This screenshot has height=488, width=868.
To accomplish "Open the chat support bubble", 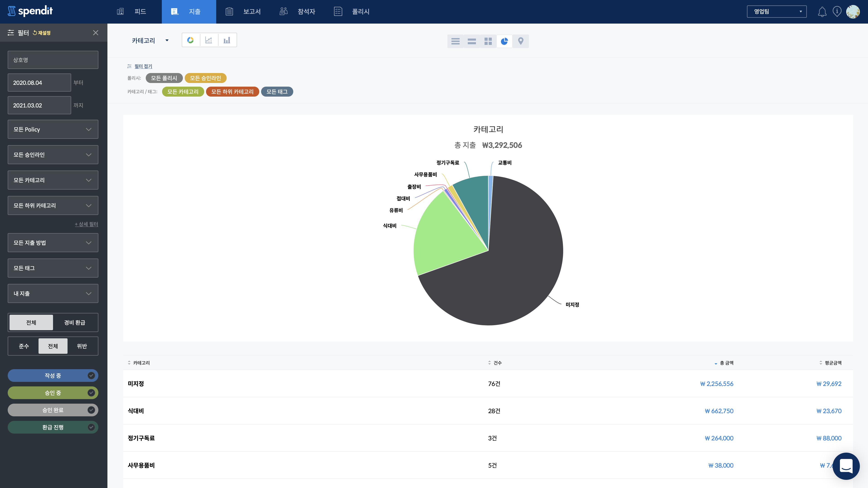I will [x=846, y=466].
